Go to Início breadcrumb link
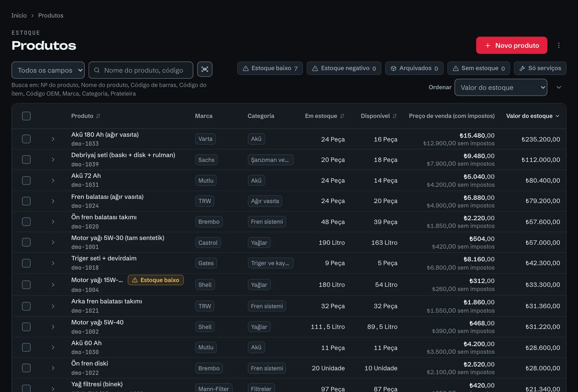Screen dimensions: 578x392 (x=19, y=16)
